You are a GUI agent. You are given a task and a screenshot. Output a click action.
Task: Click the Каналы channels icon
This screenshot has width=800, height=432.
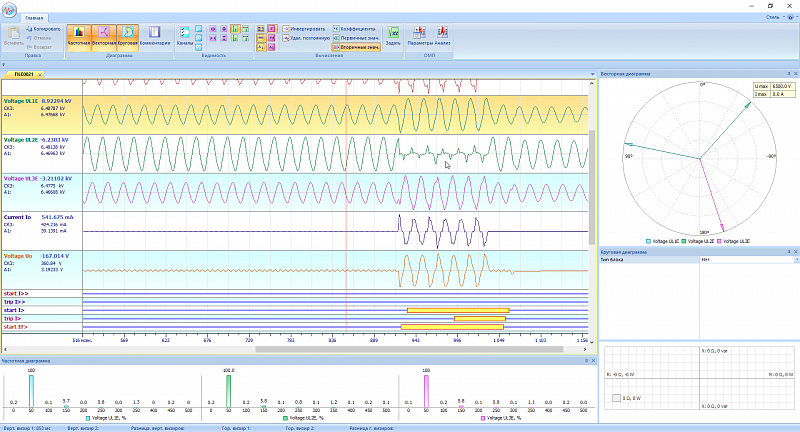click(185, 36)
